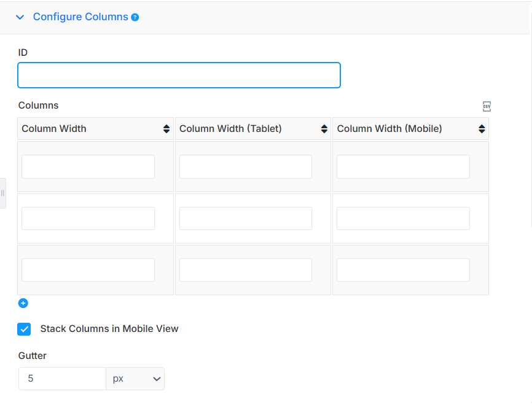Click the Configure Columns section title

[80, 17]
